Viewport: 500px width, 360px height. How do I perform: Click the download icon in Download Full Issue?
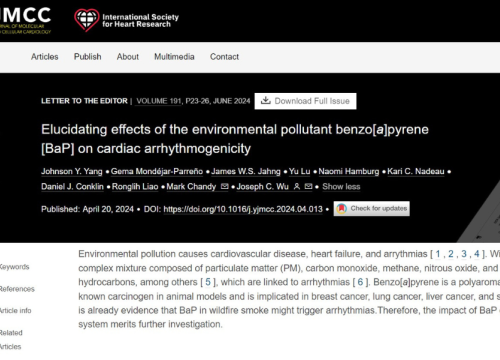[266, 101]
